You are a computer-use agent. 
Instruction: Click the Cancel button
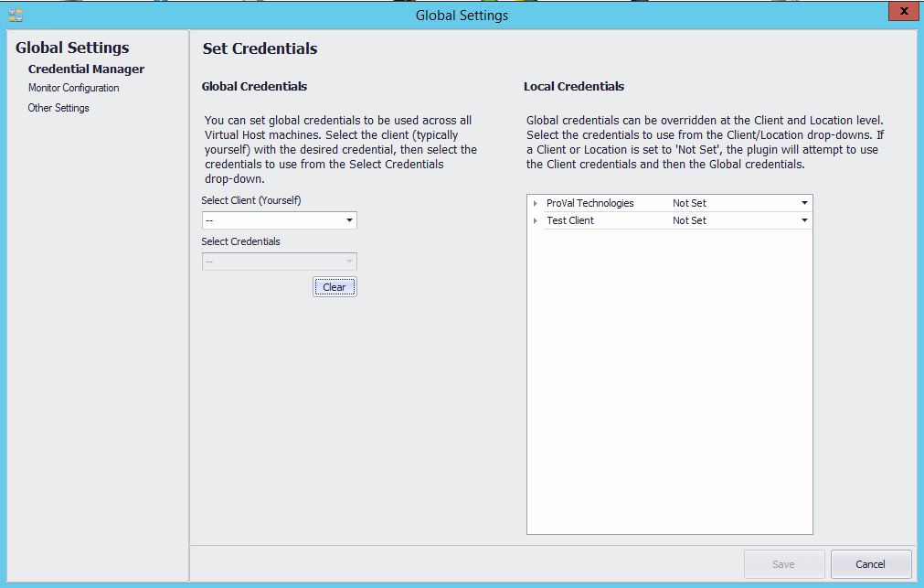pyautogui.click(x=870, y=564)
